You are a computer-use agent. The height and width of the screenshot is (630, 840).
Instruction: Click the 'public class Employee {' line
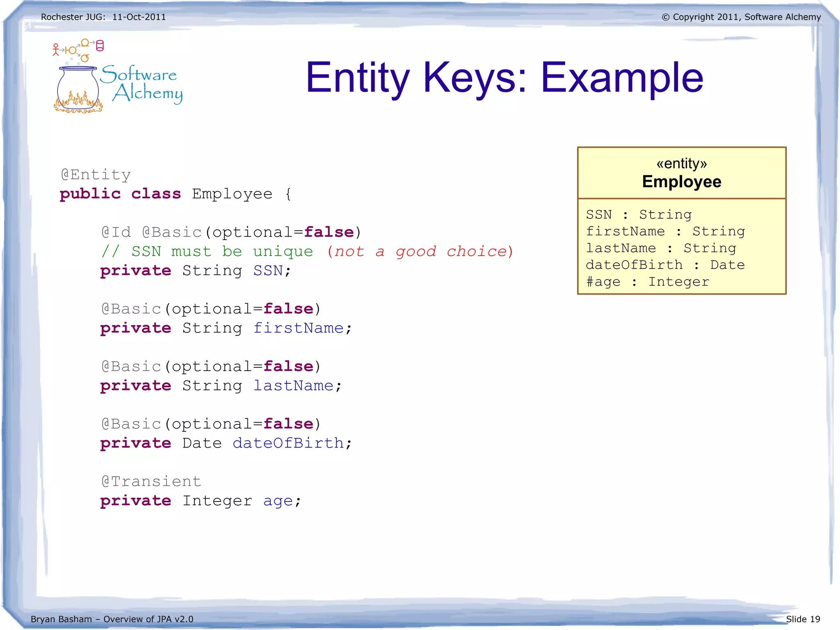176,194
